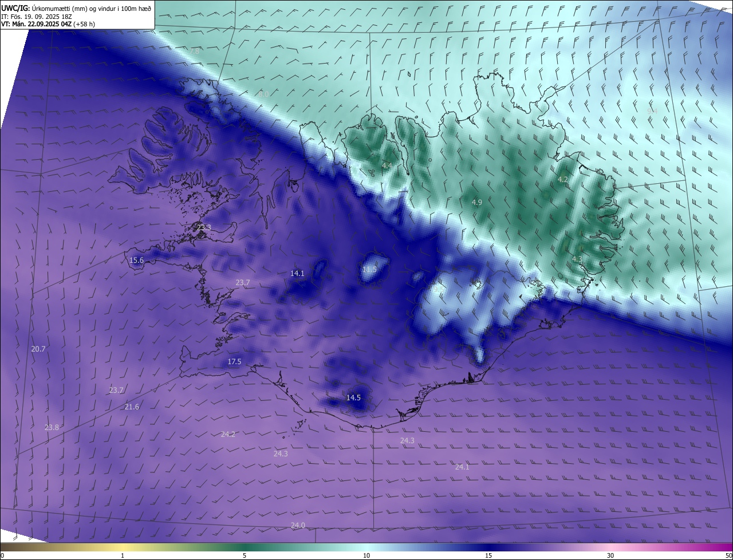Click the 5 tick label on the color scale
733x560 pixels.
245,555
